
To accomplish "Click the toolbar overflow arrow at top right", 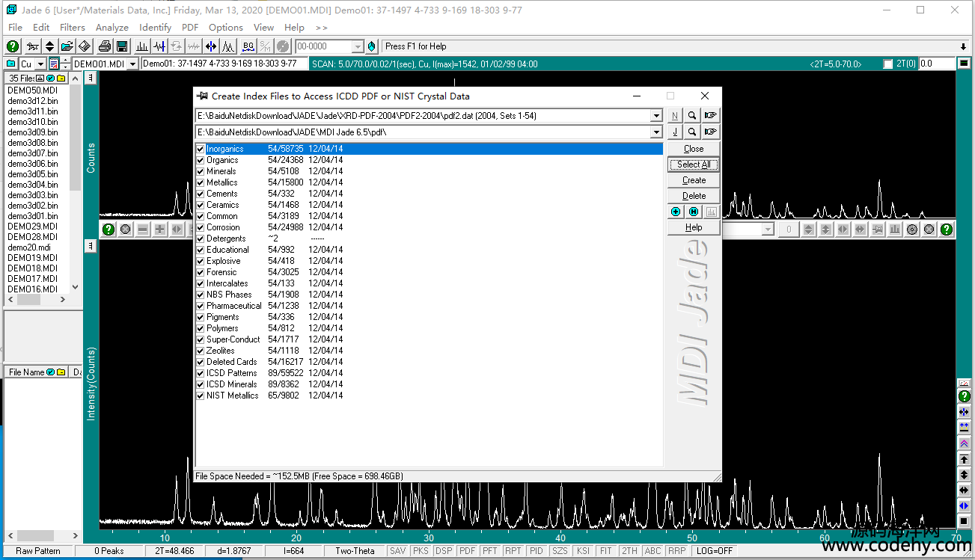I will coord(964,46).
